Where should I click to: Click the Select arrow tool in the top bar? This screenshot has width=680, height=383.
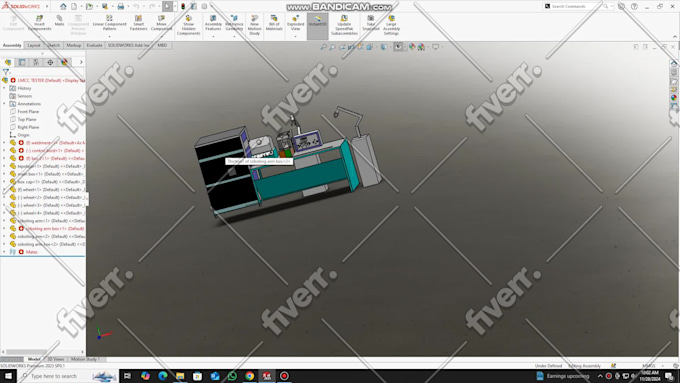point(167,7)
